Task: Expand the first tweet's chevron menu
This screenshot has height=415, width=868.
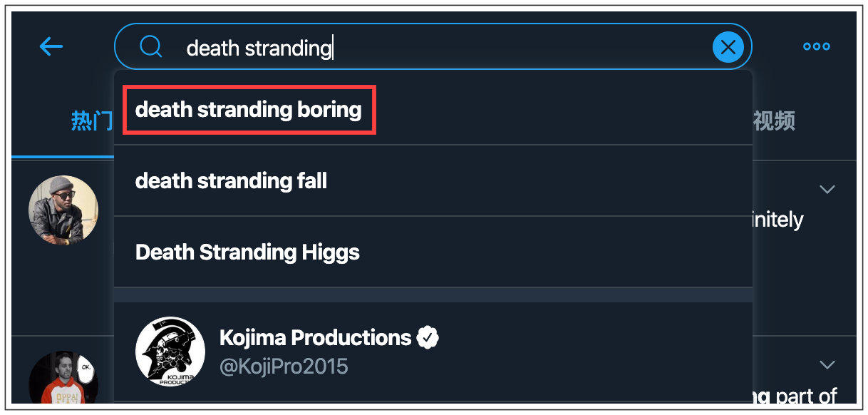Action: (x=827, y=190)
